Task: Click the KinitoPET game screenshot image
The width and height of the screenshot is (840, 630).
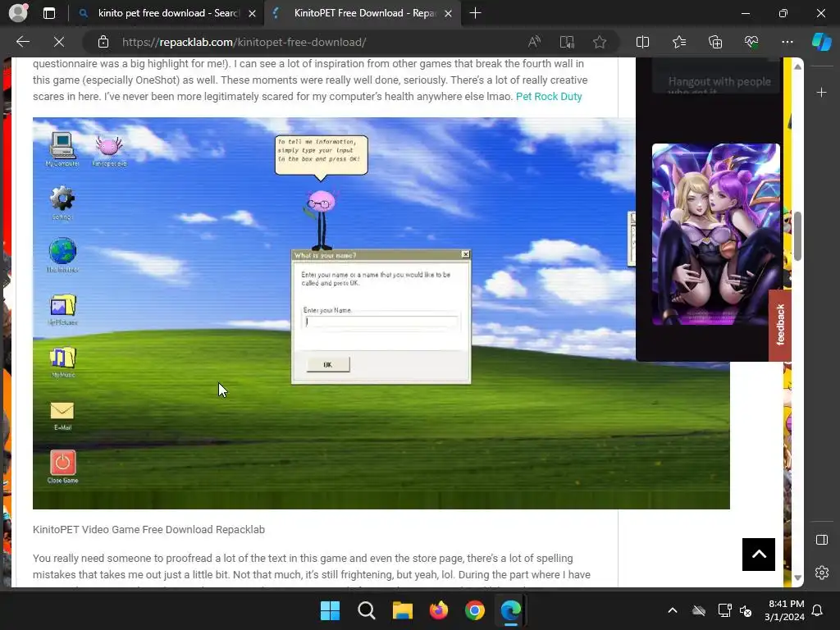Action: click(x=381, y=313)
